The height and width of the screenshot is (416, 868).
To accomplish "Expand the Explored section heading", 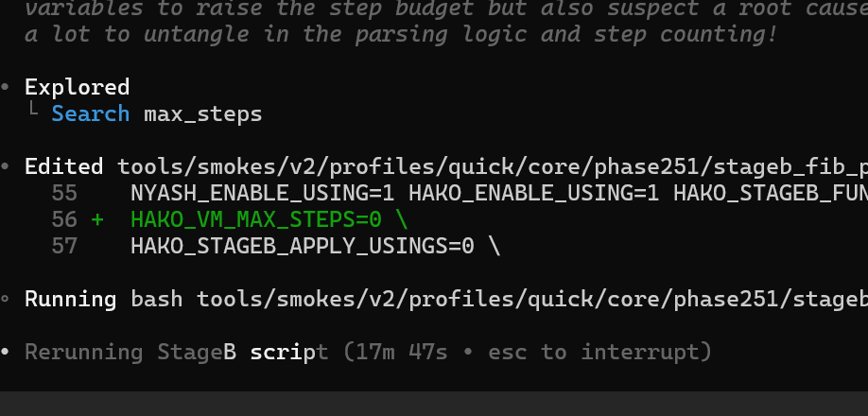I will pyautogui.click(x=77, y=87).
